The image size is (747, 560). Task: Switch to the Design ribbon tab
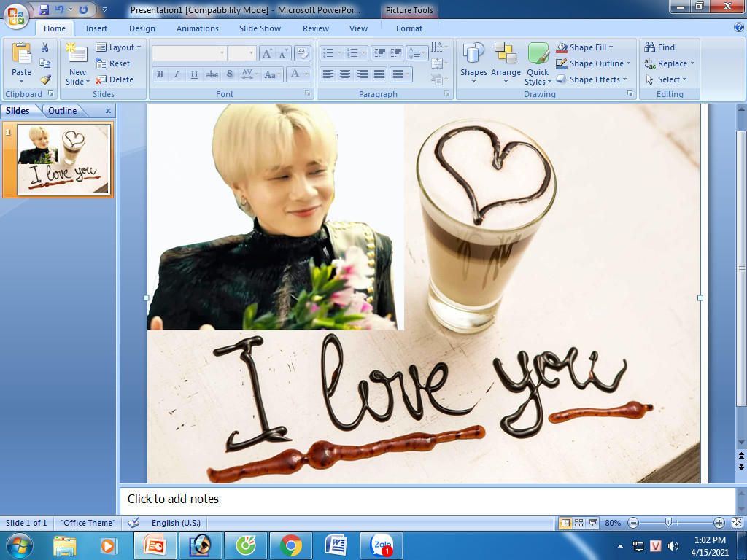(x=142, y=28)
